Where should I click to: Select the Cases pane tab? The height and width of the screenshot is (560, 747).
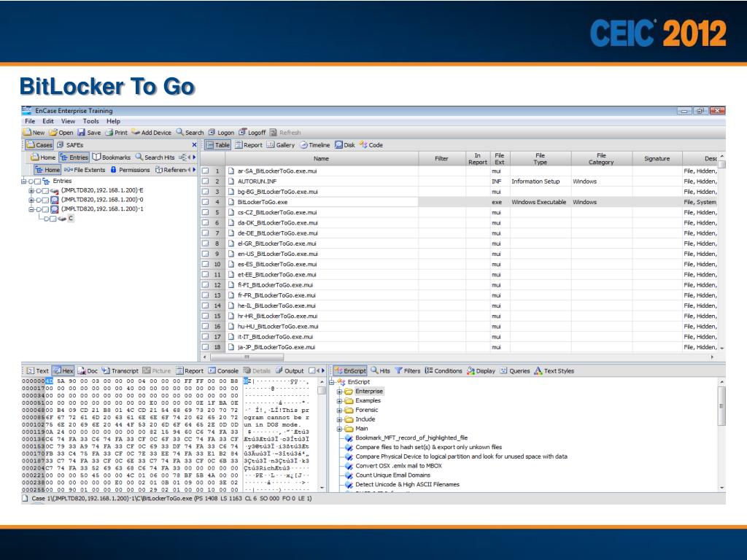coord(39,145)
